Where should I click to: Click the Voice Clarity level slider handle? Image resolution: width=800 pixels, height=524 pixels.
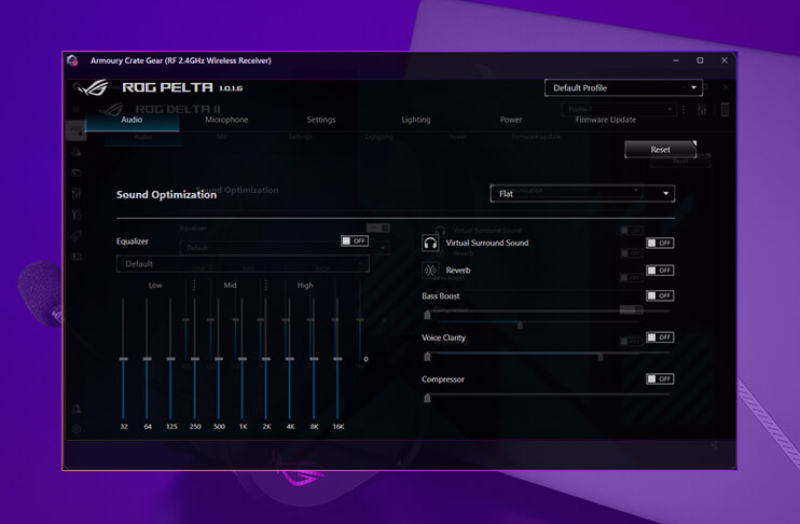428,356
